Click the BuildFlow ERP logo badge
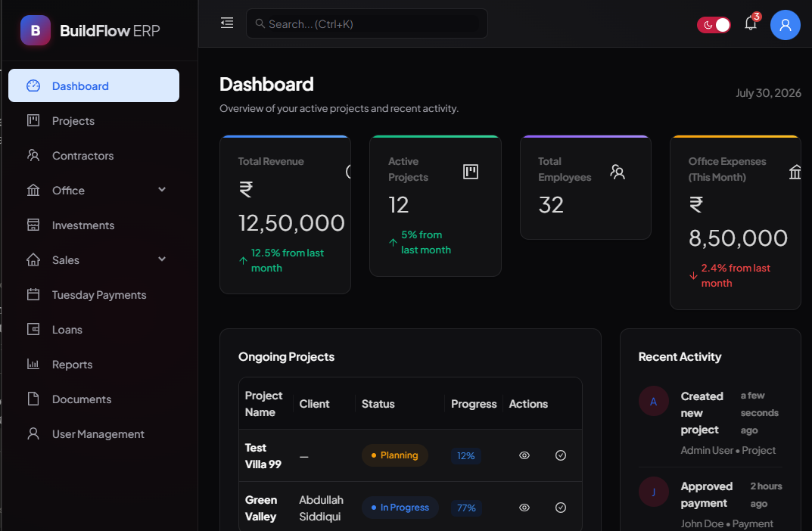The width and height of the screenshot is (812, 531). tap(36, 30)
